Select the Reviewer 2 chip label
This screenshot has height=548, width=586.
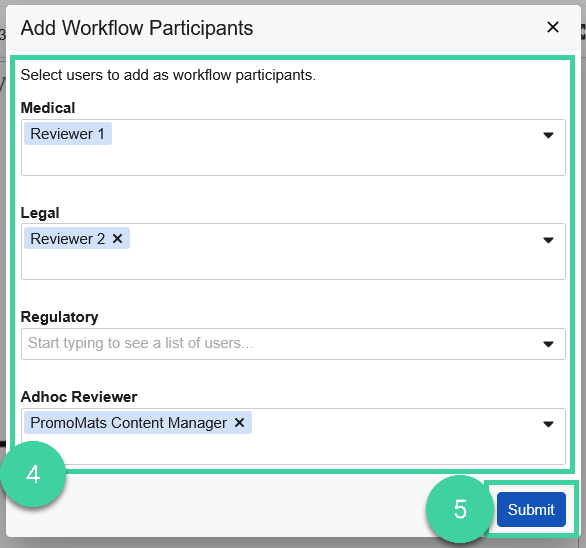[68, 238]
